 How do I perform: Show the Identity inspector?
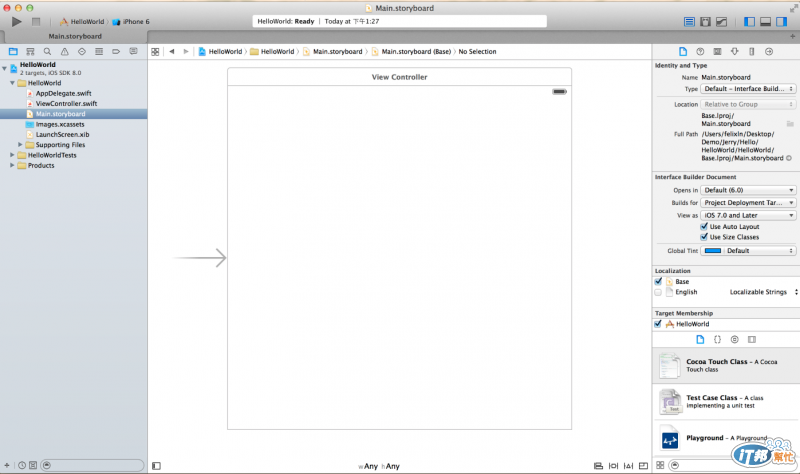(x=717, y=52)
